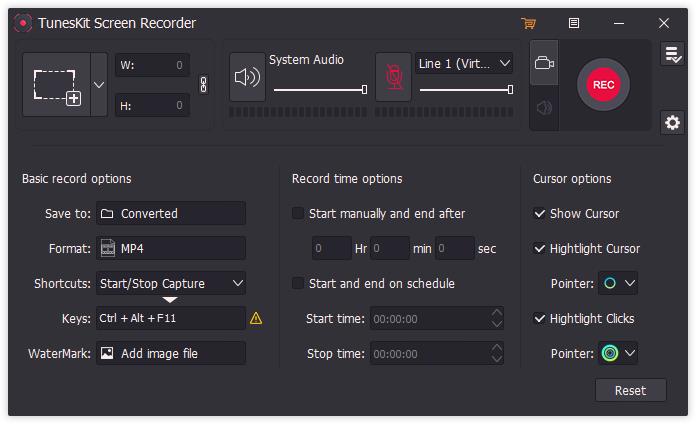Screen dimensions: 696x424
Task: Open the highlight cursor pointer color picker
Action: [x=618, y=283]
